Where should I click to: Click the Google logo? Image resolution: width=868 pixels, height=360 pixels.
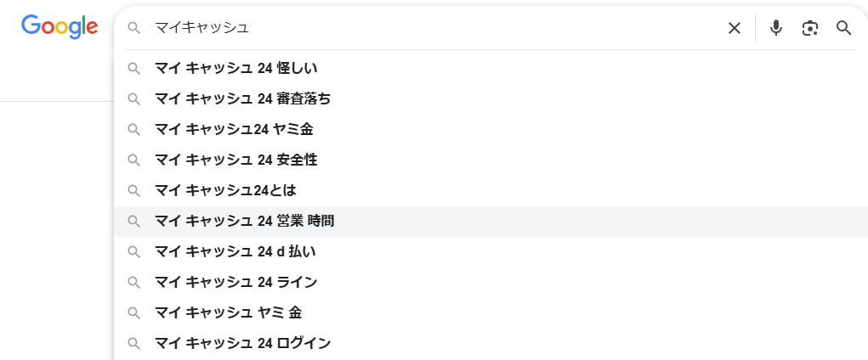(x=60, y=26)
